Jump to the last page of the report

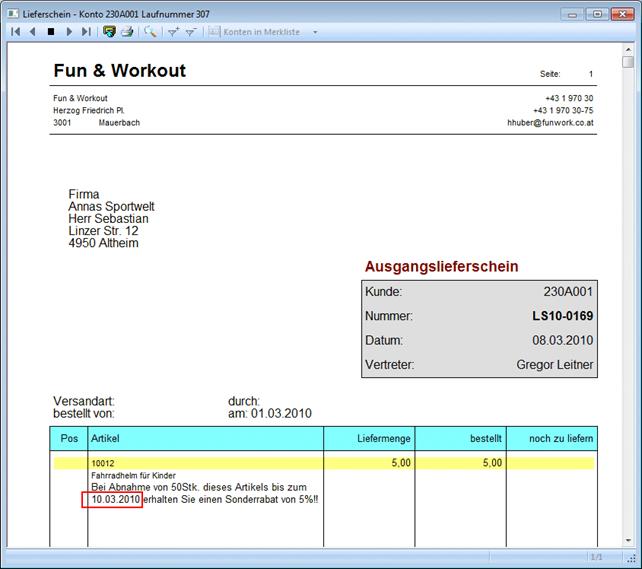(x=86, y=32)
